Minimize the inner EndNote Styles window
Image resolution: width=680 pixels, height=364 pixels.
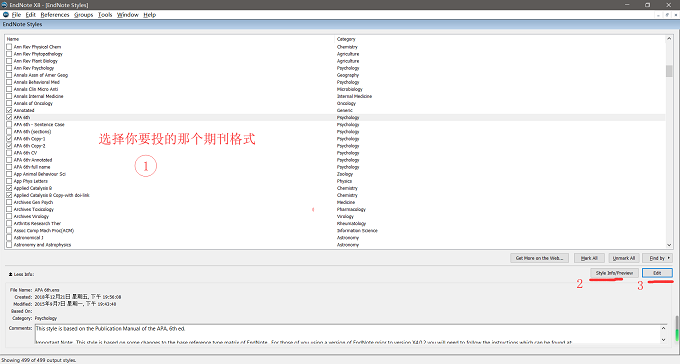[658, 15]
